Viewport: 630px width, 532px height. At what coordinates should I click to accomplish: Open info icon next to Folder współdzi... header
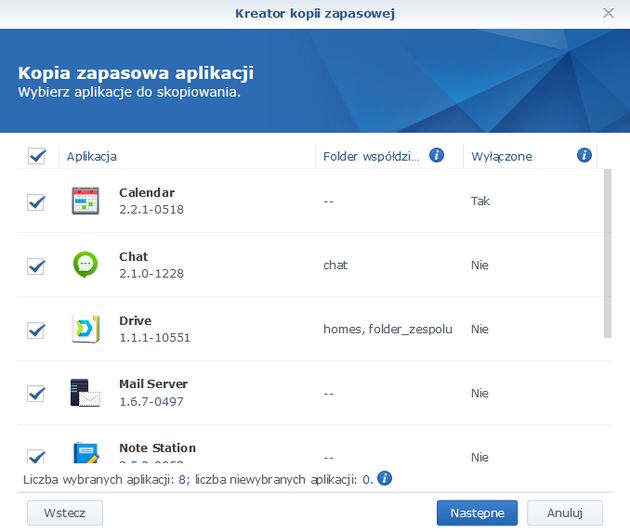click(x=436, y=155)
